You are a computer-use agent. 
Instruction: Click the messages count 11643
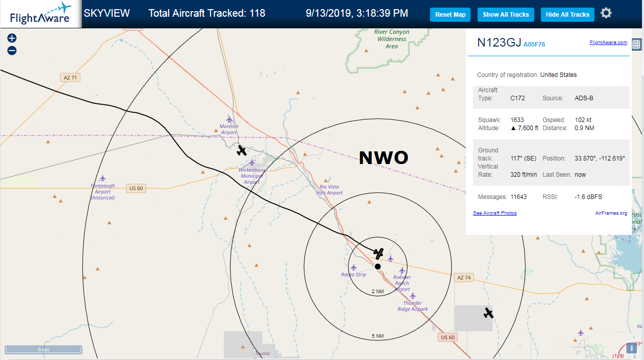pyautogui.click(x=519, y=197)
